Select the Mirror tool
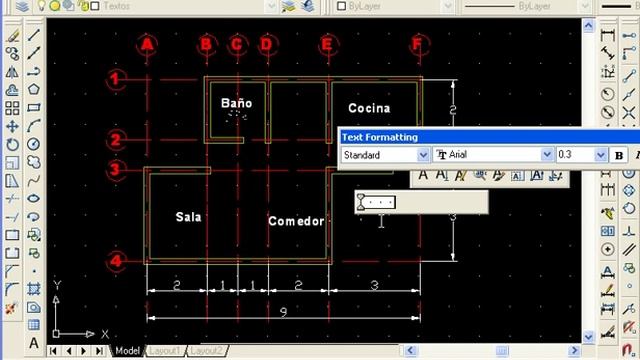Viewport: 640px width, 360px height. (x=12, y=72)
